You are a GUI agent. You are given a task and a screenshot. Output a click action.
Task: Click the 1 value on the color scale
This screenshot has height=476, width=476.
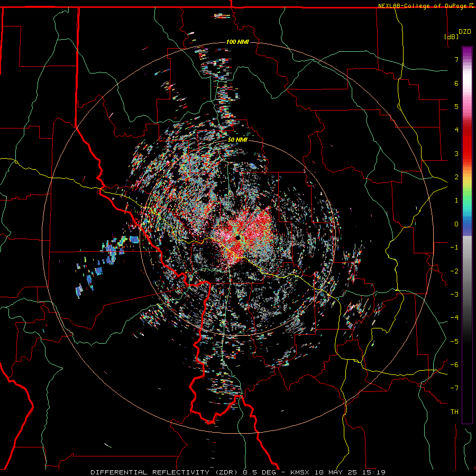click(x=456, y=200)
